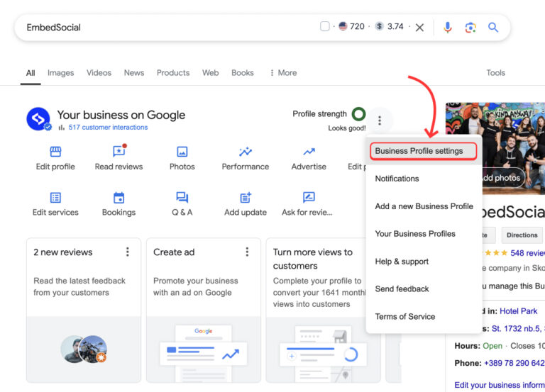Select Notifications from the dropdown menu
The image size is (545, 392).
coord(424,179)
